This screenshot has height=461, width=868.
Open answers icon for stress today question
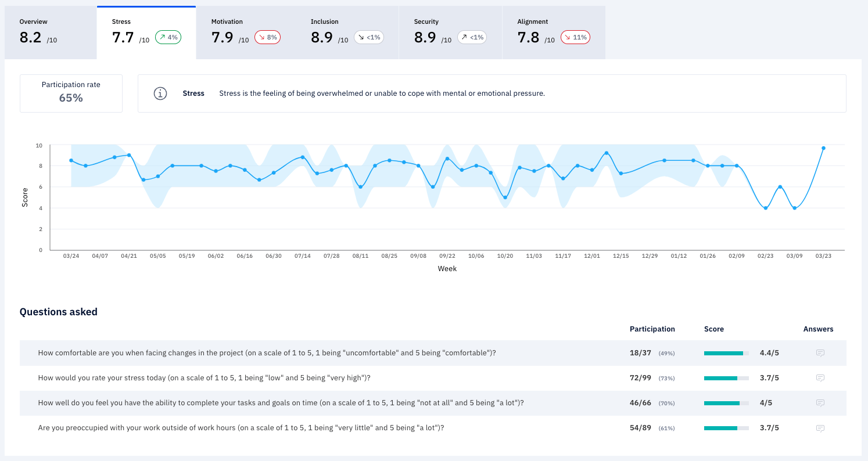(820, 378)
